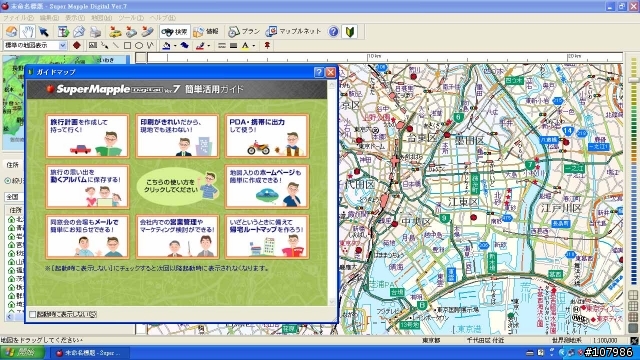Switch to the 住所 tab
640x360 pixels.
click(x=13, y=165)
